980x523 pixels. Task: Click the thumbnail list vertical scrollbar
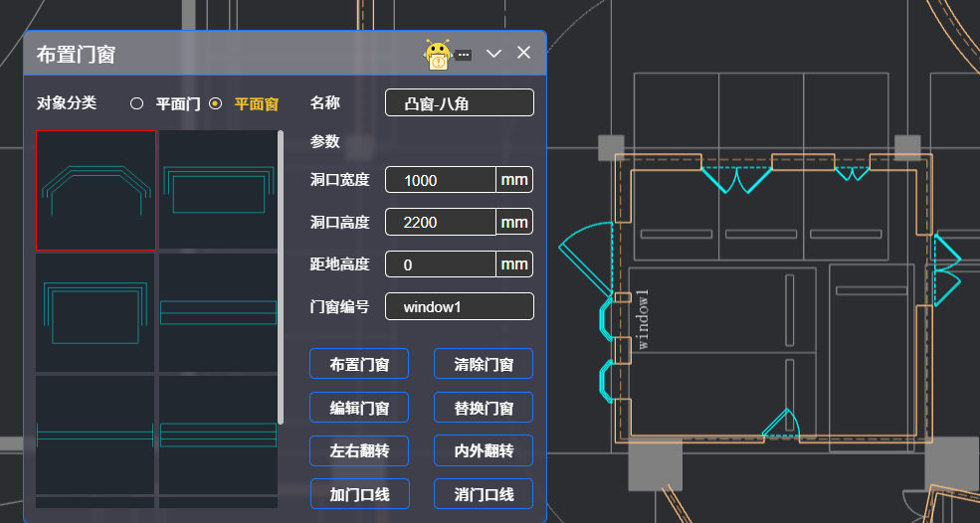(x=281, y=278)
